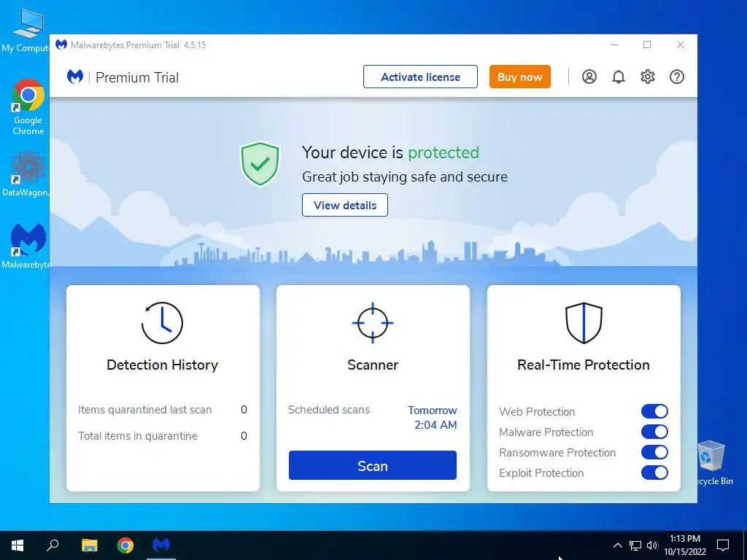747x560 pixels.
Task: Disable Ransomware Protection toggle
Action: (x=654, y=452)
